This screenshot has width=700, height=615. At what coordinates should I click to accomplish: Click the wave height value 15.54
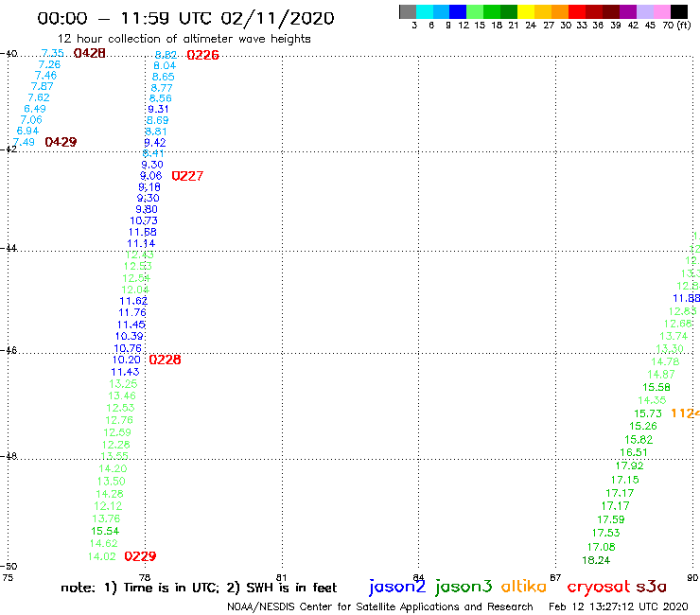click(x=105, y=531)
